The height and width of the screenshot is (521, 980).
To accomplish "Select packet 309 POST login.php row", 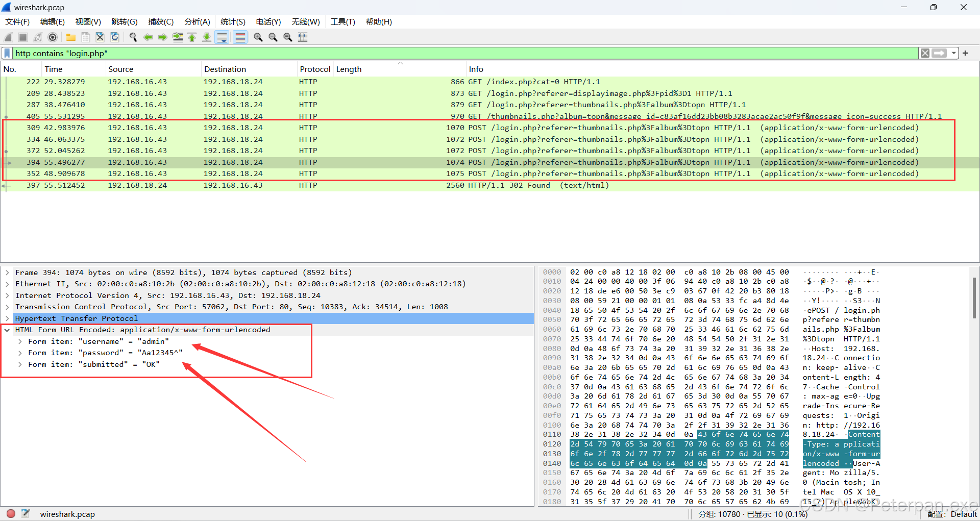I will click(x=490, y=128).
